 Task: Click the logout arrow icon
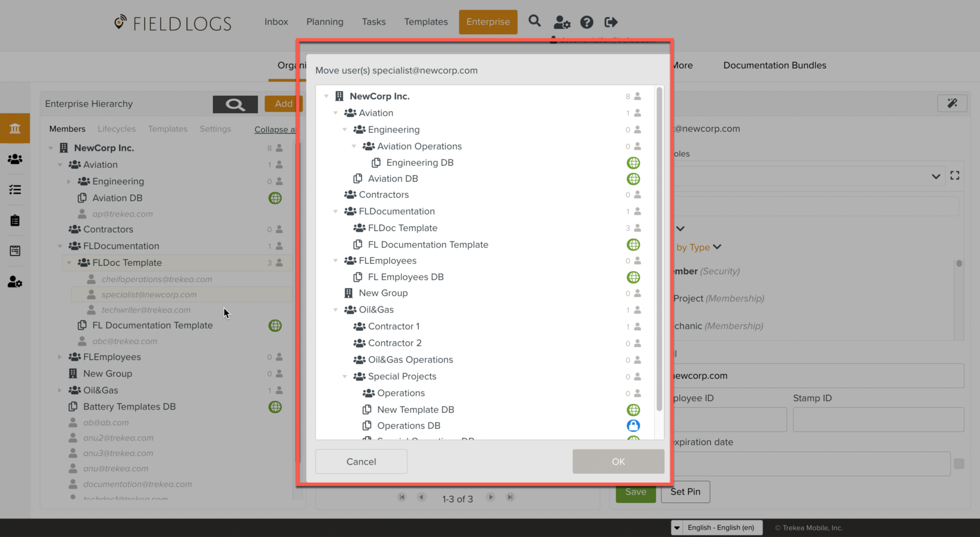611,22
